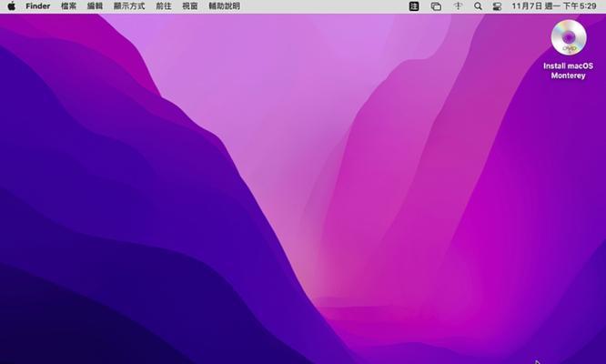The image size is (606, 364).
Task: Select the Install macOS Monterey DVD icon
Action: (x=569, y=37)
